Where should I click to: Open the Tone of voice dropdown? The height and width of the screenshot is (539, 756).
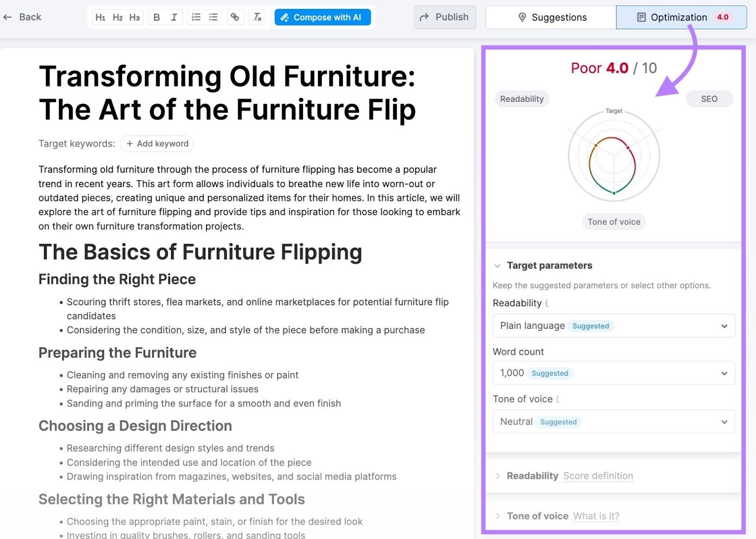(613, 422)
